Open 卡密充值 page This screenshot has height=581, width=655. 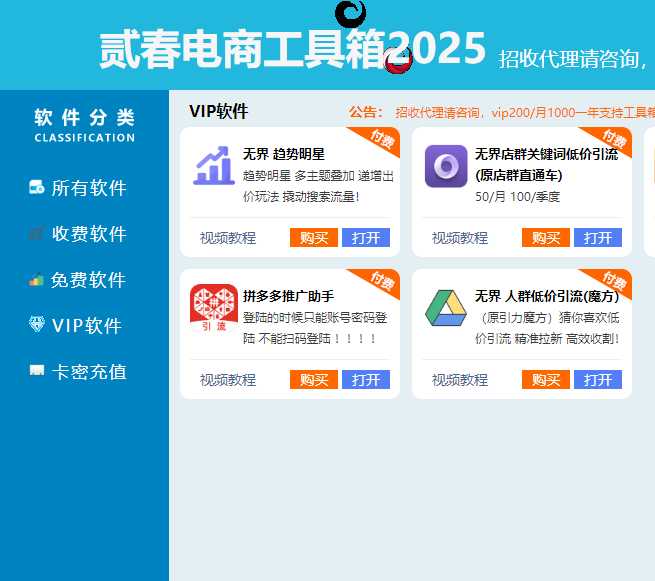(x=77, y=371)
